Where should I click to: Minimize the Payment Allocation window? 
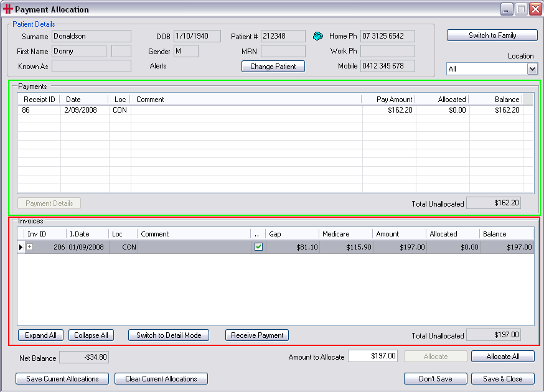507,9
